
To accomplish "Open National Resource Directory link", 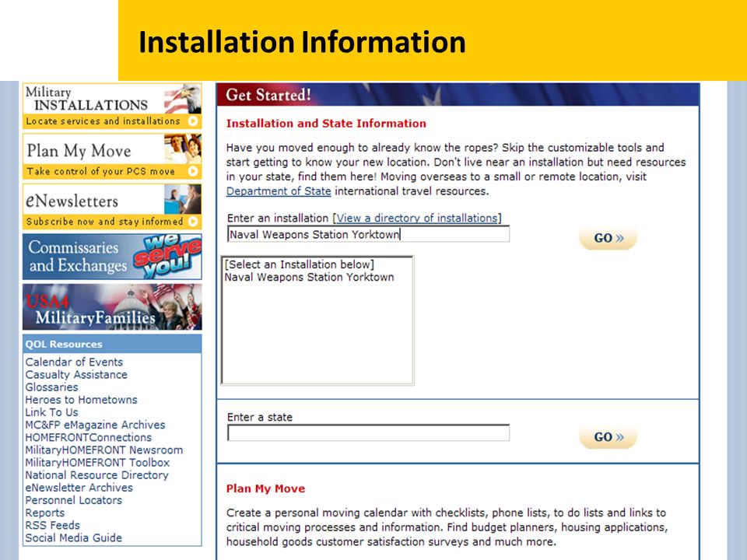I will point(96,475).
